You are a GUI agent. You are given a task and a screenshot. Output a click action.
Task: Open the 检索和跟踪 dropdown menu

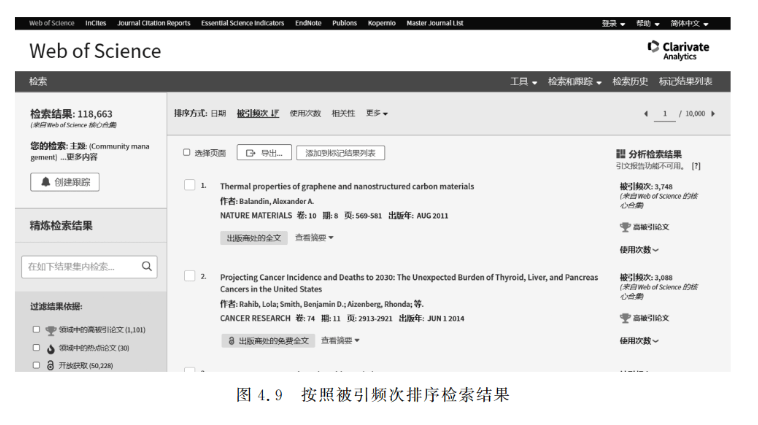(x=574, y=82)
